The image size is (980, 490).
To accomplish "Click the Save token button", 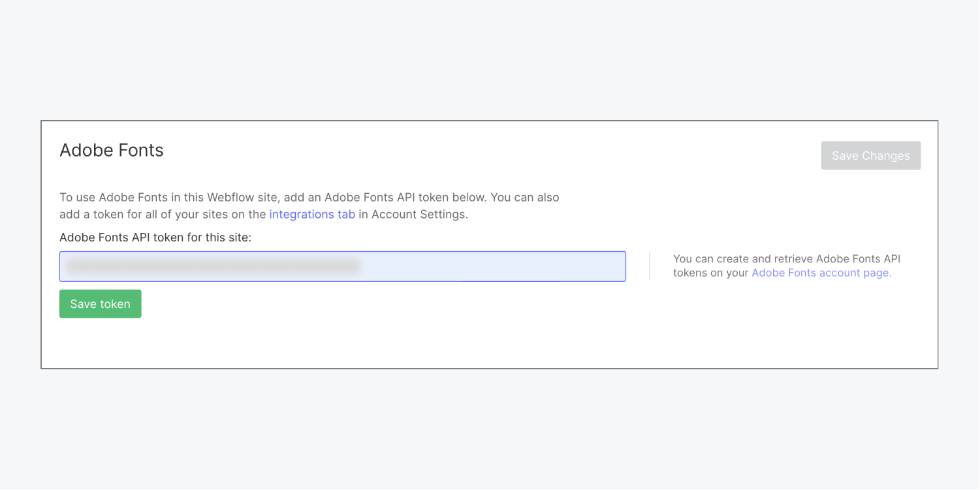I will [101, 304].
